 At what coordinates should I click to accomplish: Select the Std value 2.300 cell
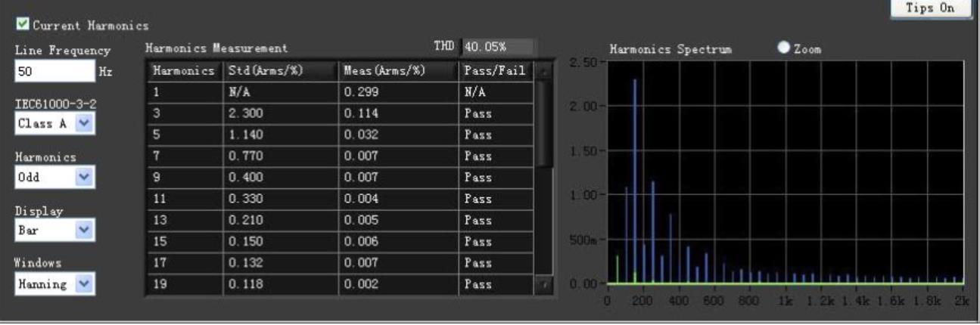[280, 113]
